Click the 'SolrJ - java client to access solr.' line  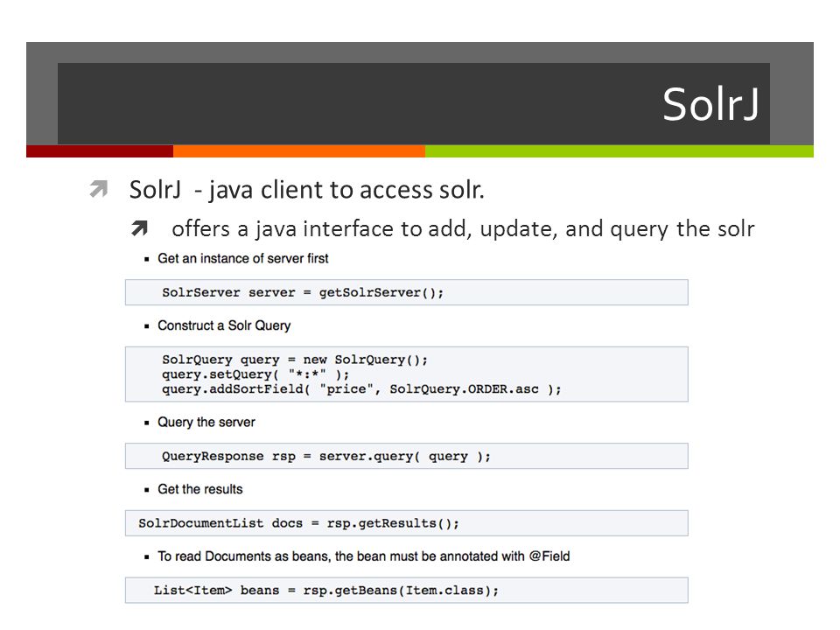coord(307,190)
